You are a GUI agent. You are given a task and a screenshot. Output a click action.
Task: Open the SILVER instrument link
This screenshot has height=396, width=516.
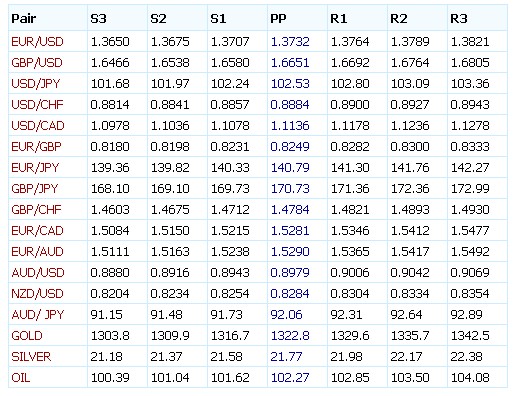pyautogui.click(x=31, y=356)
